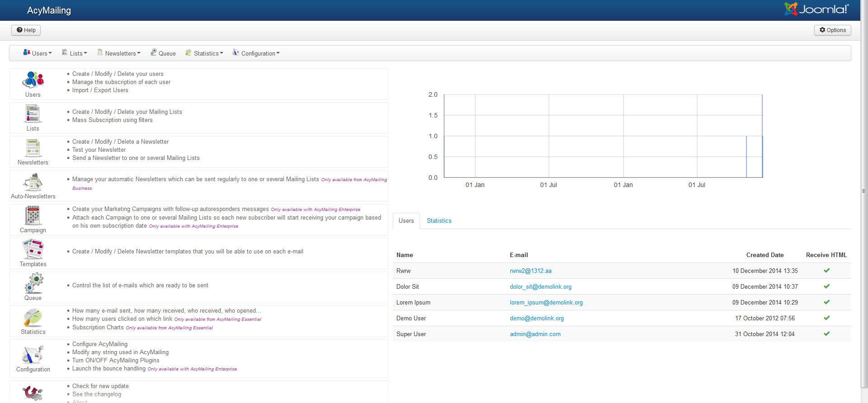Open the Statistics panel icon
The height and width of the screenshot is (403, 868).
[x=33, y=317]
